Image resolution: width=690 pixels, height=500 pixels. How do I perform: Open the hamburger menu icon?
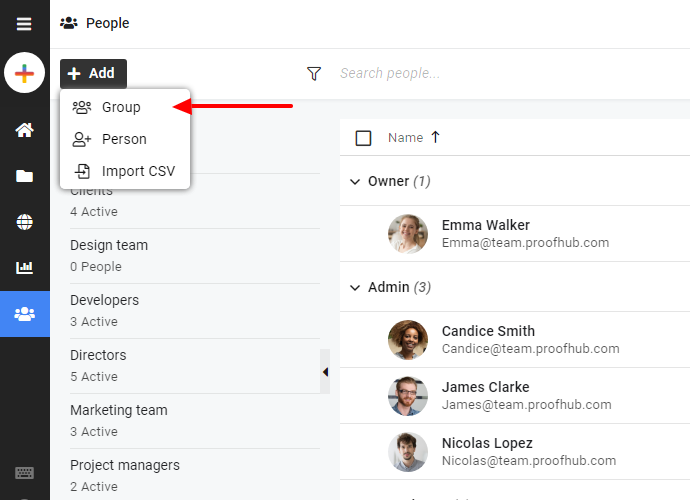24,24
